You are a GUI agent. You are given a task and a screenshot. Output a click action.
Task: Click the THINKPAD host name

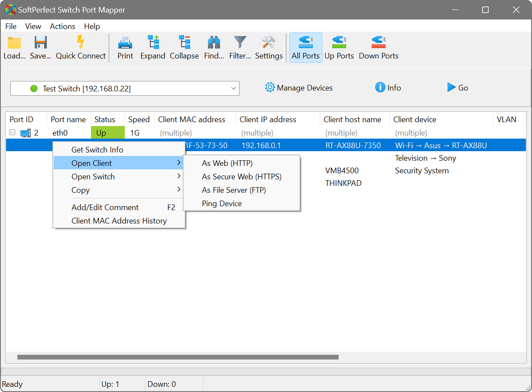point(344,183)
